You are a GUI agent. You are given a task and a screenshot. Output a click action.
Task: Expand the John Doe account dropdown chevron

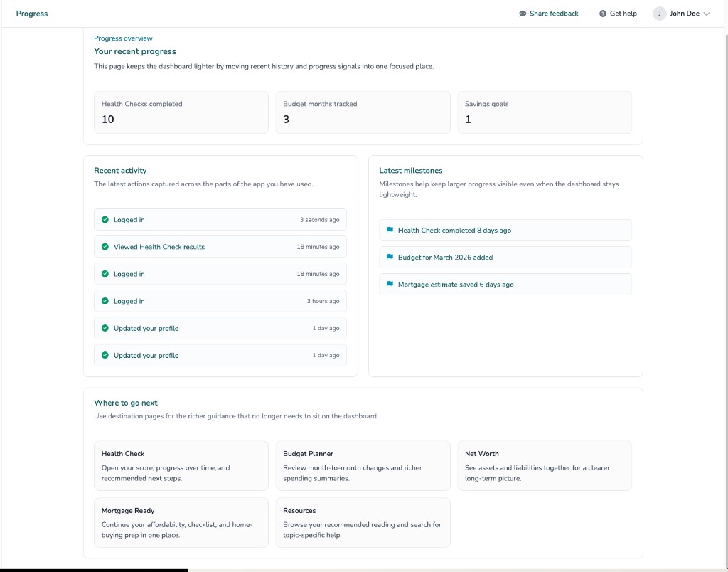[x=706, y=14]
